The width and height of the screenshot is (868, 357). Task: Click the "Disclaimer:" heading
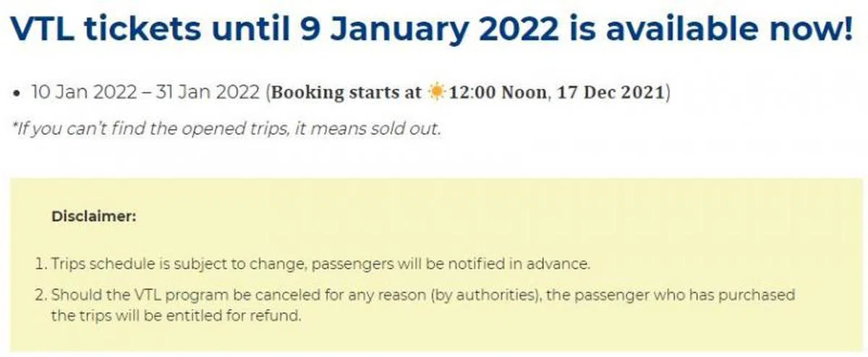94,216
